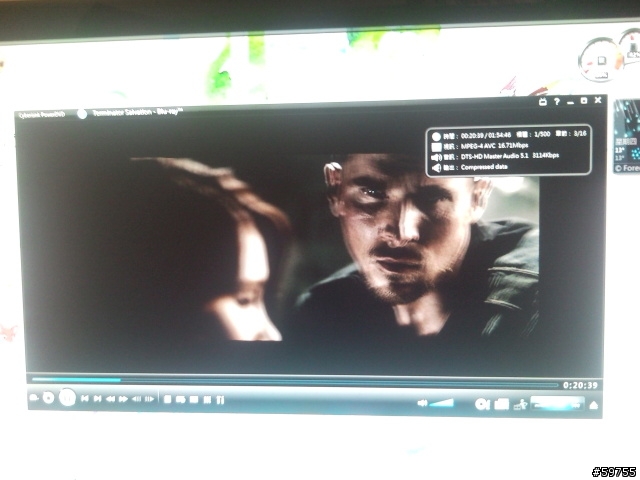Click the circular disc icon right of volume

coord(482,404)
